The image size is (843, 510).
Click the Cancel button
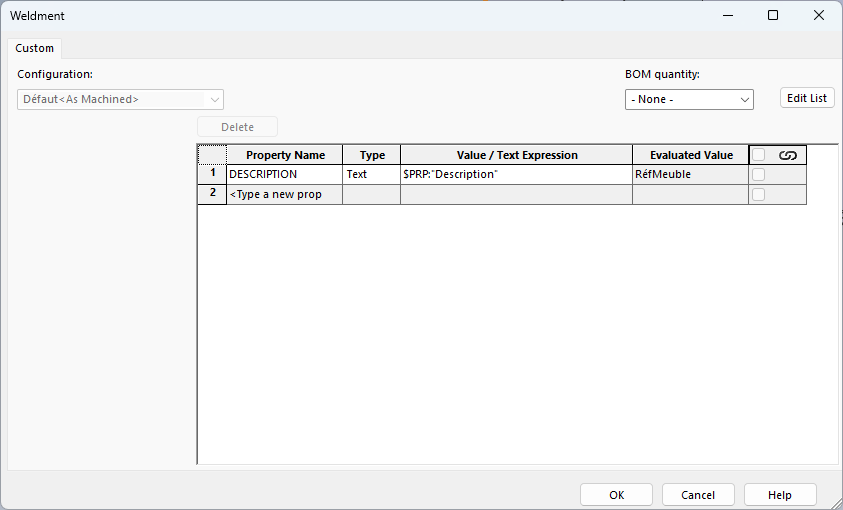pyautogui.click(x=698, y=495)
